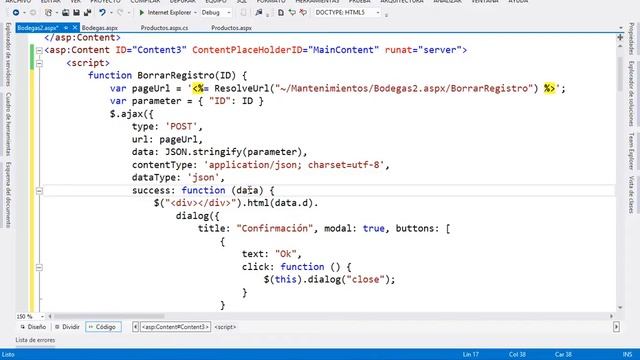
Task: Open Cuadro de herramientas side tab
Action: (x=8, y=124)
